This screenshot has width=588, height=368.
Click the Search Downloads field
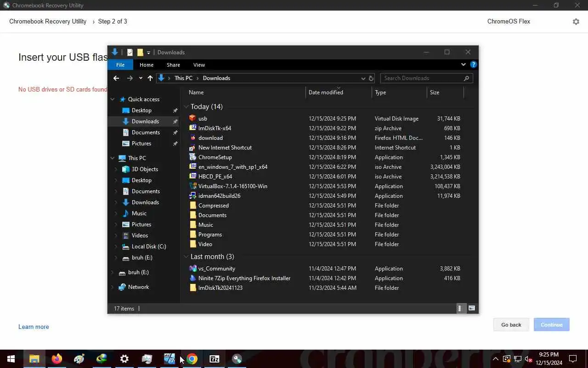tap(426, 78)
